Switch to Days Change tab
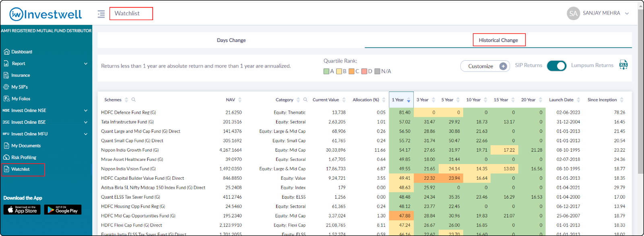644x236 pixels. (231, 40)
